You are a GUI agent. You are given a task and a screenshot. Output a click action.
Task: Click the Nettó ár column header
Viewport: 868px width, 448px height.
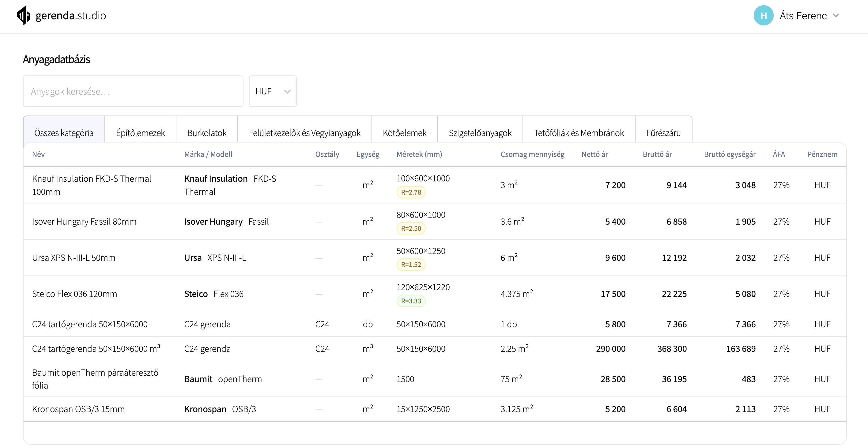pos(594,154)
